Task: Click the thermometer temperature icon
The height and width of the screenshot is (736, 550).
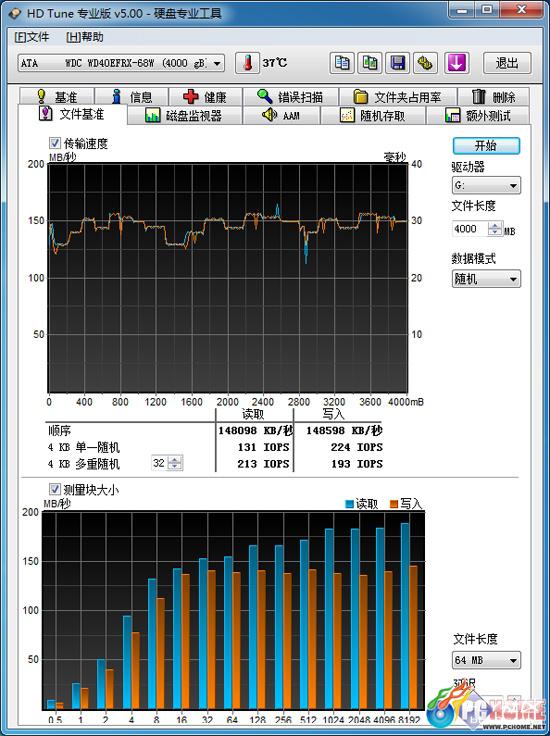Action: pos(247,63)
